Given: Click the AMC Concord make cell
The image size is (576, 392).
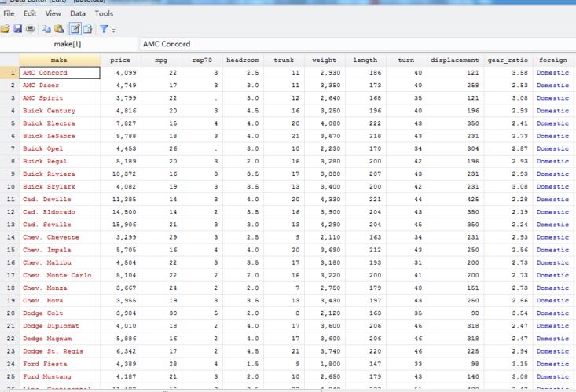Looking at the screenshot, I should [x=60, y=73].
